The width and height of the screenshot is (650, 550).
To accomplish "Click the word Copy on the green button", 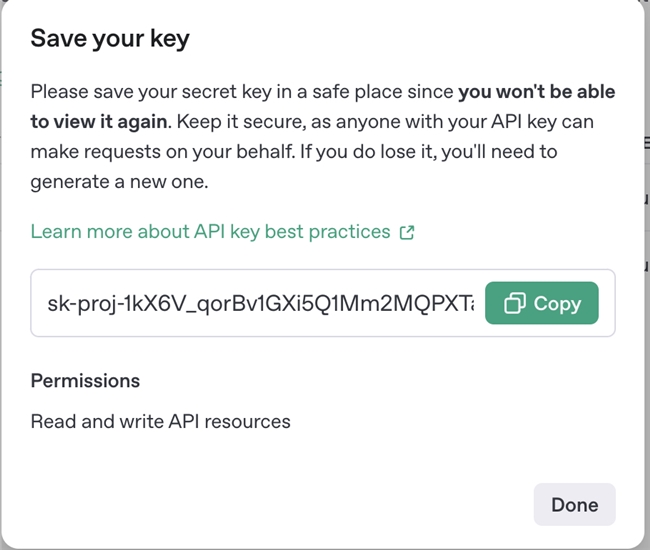I will click(557, 304).
